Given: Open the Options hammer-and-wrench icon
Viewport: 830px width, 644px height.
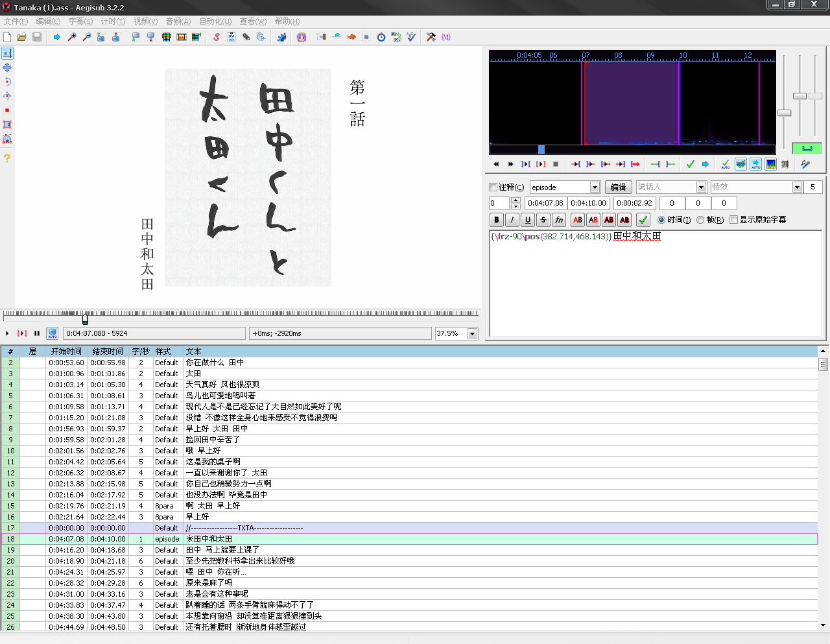Looking at the screenshot, I should point(431,37).
